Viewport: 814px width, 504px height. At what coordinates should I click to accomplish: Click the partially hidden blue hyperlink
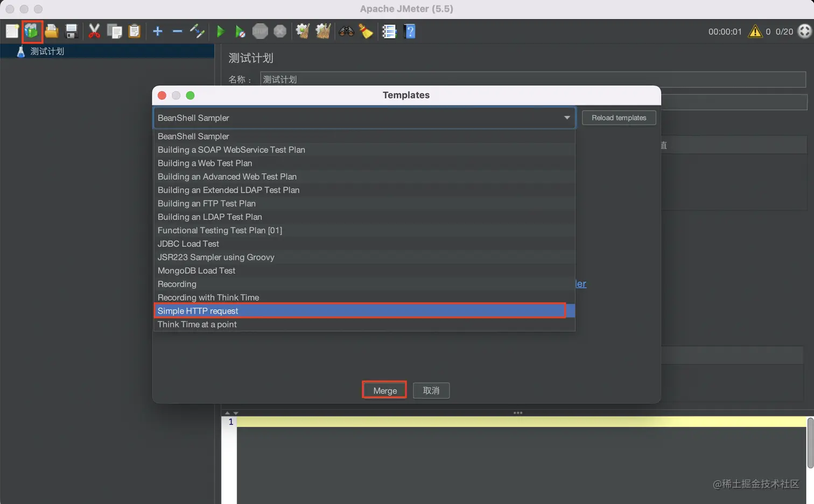coord(581,283)
